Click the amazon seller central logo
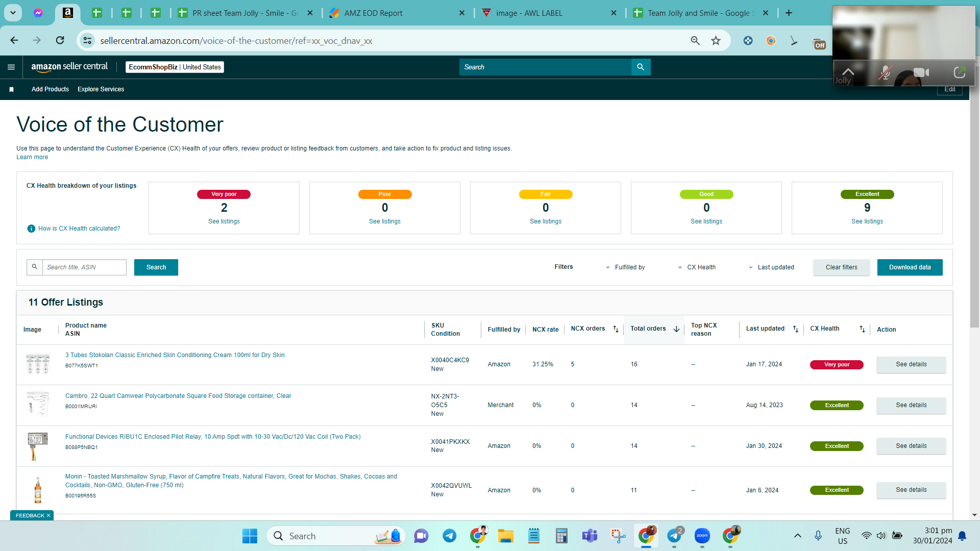This screenshot has height=551, width=980. point(69,67)
